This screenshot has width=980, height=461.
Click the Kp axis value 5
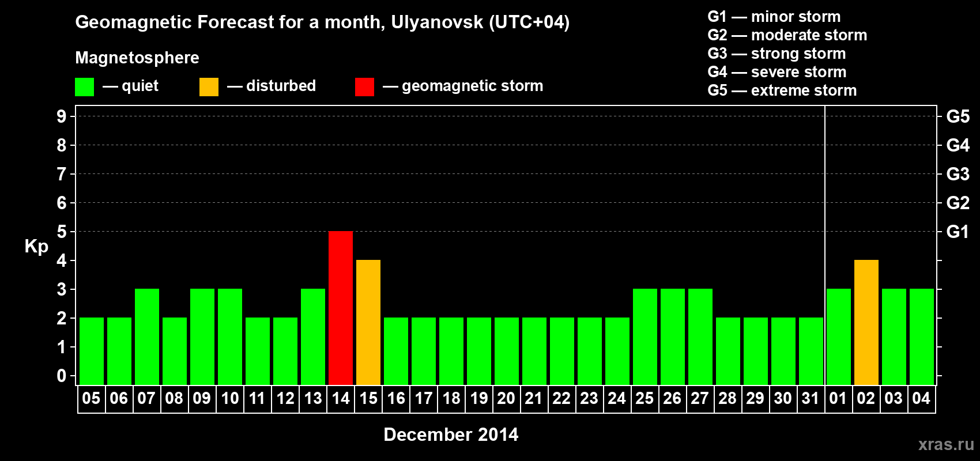[62, 232]
